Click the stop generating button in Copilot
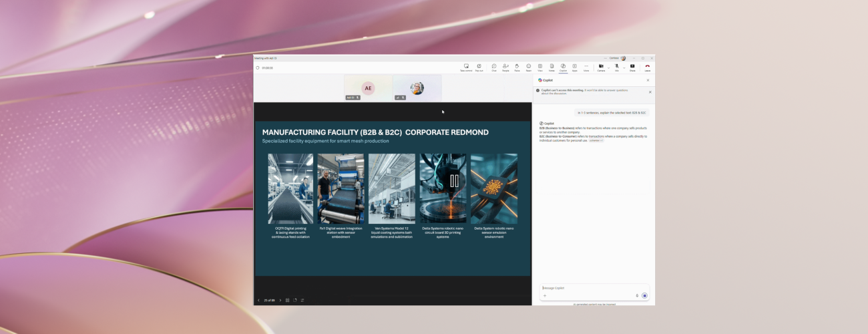This screenshot has width=868, height=334. 644,295
